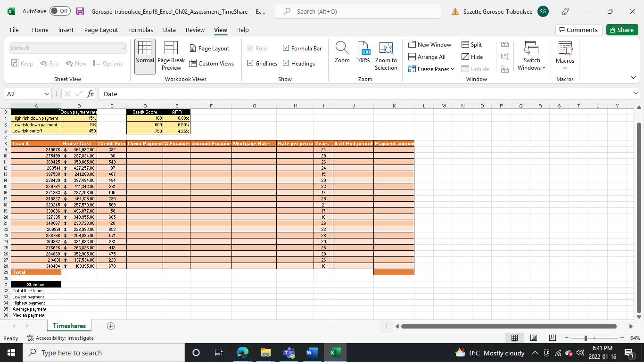Image resolution: width=644 pixels, height=362 pixels.
Task: Select the Total cell in row 29
Action: click(36, 272)
